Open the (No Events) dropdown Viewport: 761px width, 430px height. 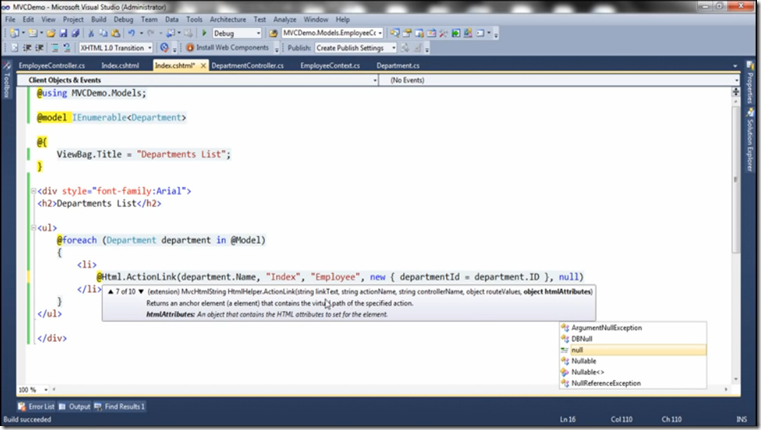pyautogui.click(x=559, y=80)
